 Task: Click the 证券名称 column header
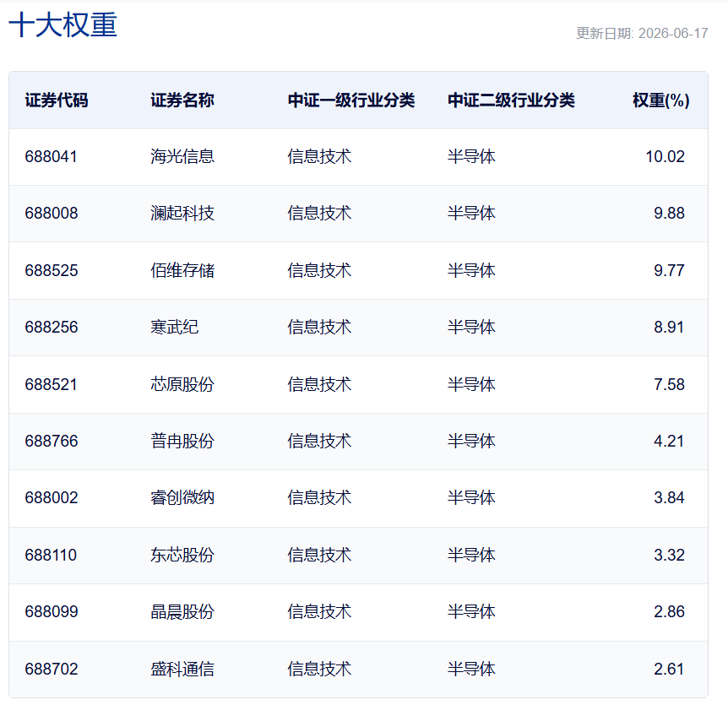point(182,100)
